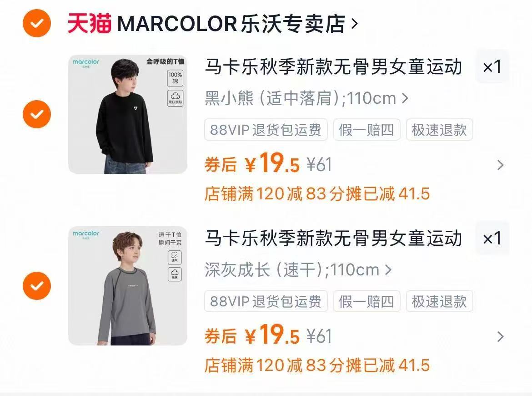Click the 天猫 Tmall logo
The image size is (532, 396).
pyautogui.click(x=90, y=23)
